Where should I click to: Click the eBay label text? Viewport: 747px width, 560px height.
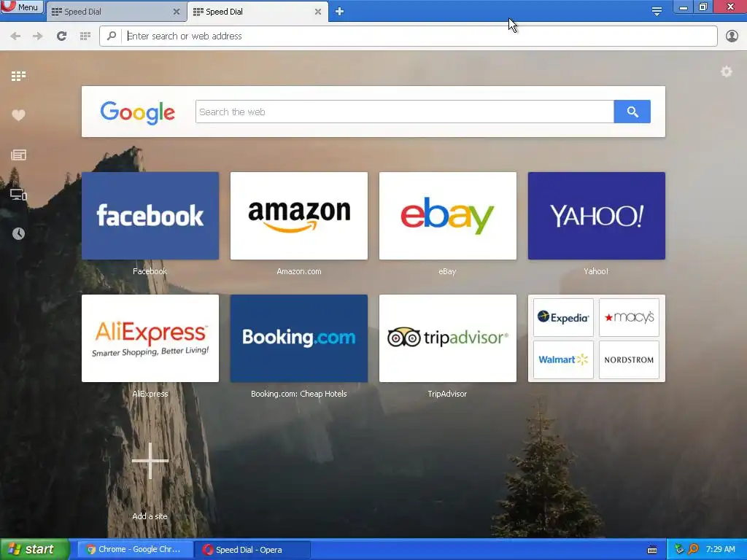[x=447, y=271]
